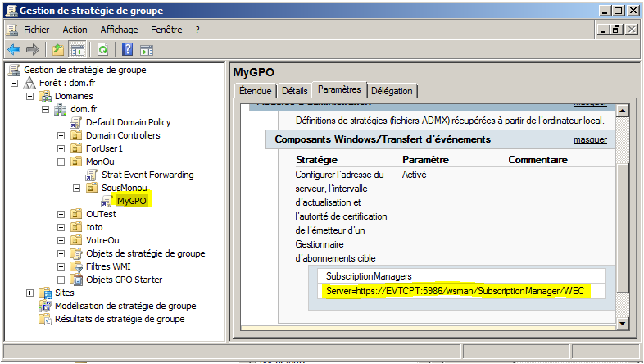Expand the OUTest node
This screenshot has height=364, width=644.
point(61,215)
